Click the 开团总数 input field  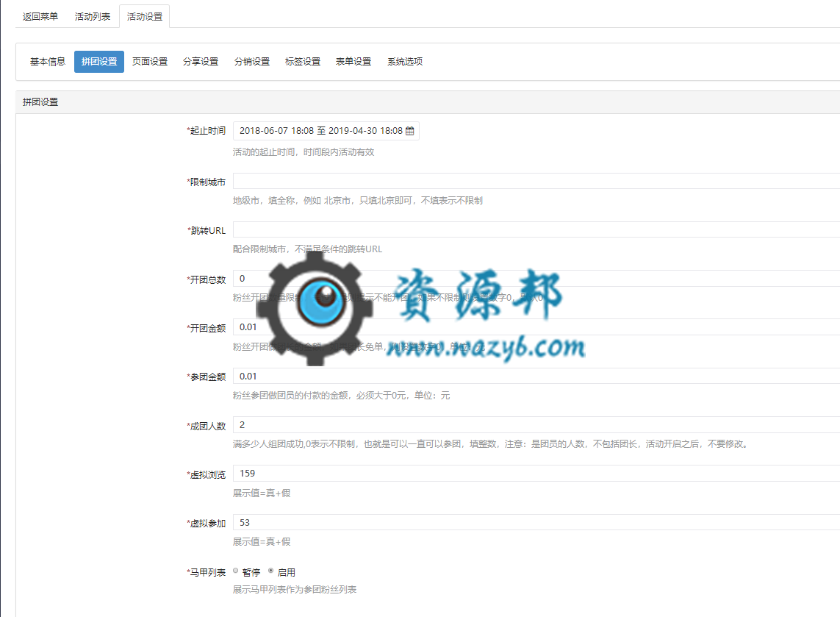click(x=536, y=278)
